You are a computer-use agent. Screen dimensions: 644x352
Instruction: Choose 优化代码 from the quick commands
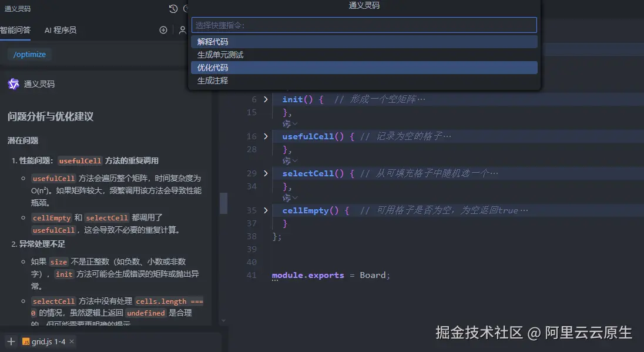pyautogui.click(x=364, y=68)
